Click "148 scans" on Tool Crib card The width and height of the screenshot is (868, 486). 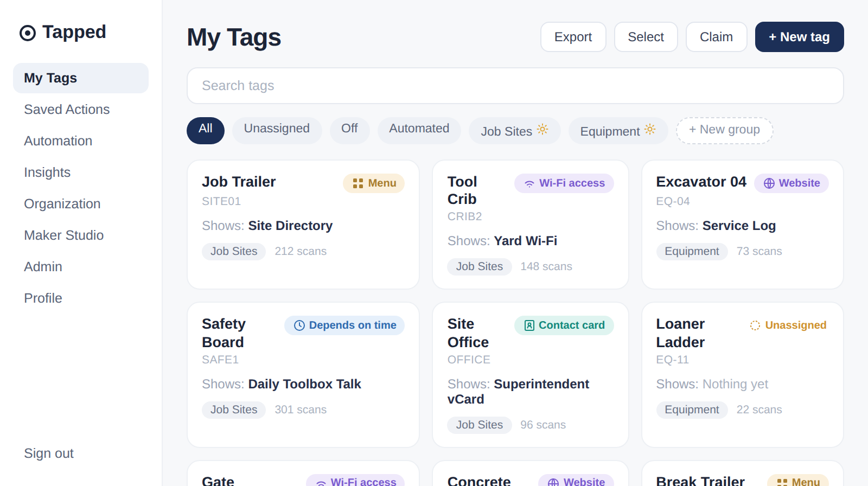pos(546,267)
